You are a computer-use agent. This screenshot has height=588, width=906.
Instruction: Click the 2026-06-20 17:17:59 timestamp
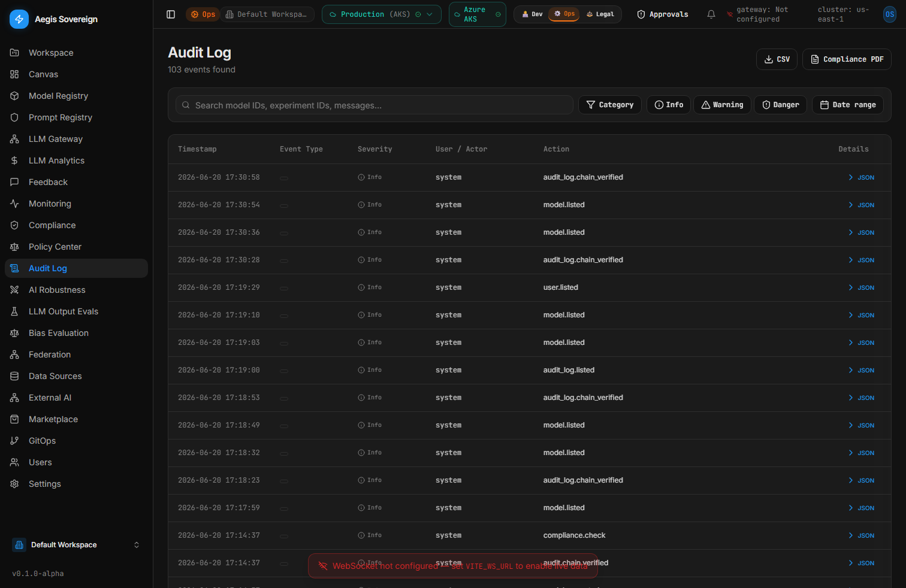pyautogui.click(x=219, y=508)
